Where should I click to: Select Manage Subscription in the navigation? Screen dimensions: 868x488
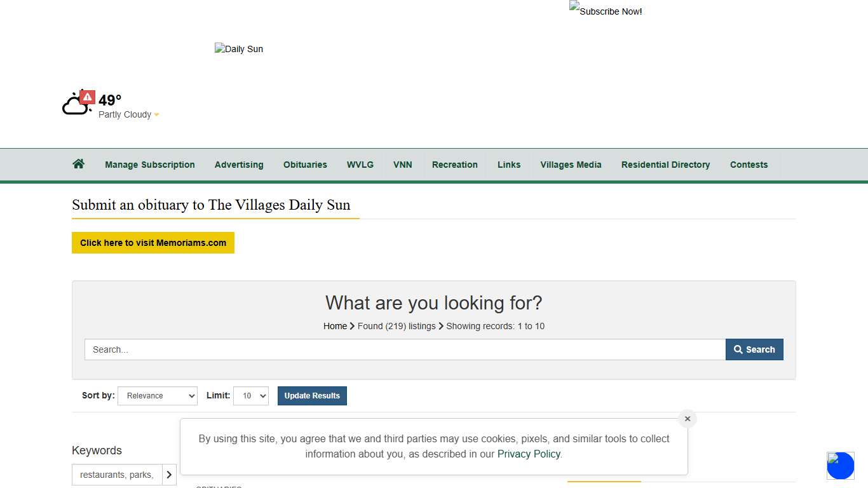pos(150,165)
